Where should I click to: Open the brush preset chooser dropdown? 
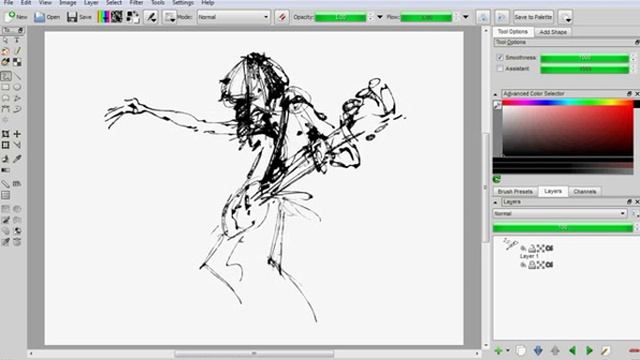[x=169, y=17]
